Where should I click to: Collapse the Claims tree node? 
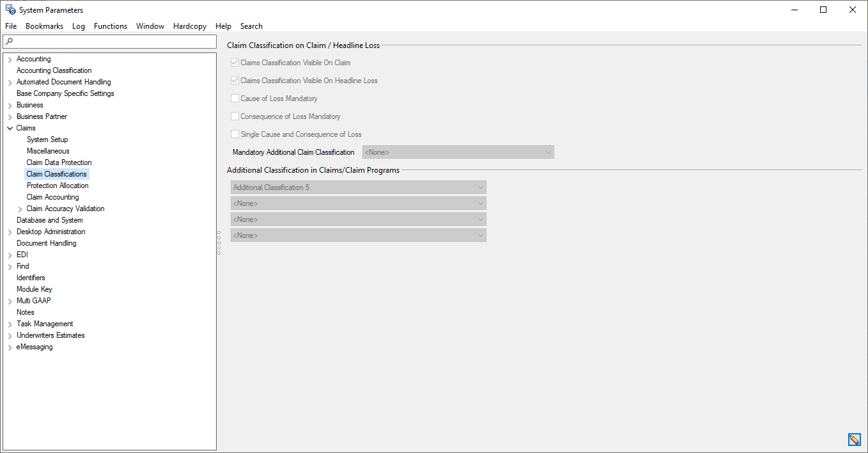pyautogui.click(x=10, y=128)
